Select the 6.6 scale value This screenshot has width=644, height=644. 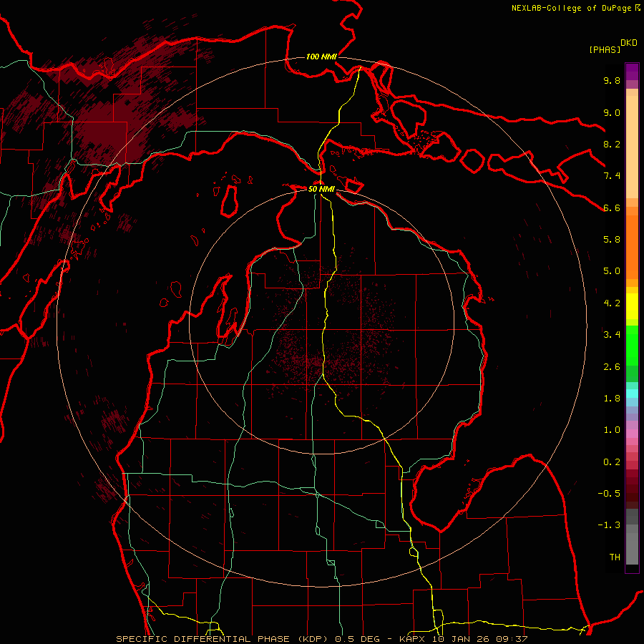point(612,208)
